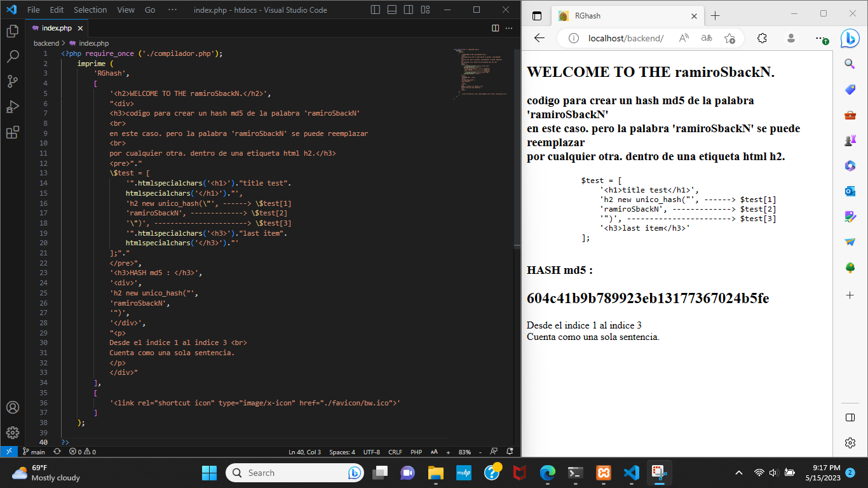Open the UTF-8 encoding selector
The image size is (868, 488).
(371, 452)
